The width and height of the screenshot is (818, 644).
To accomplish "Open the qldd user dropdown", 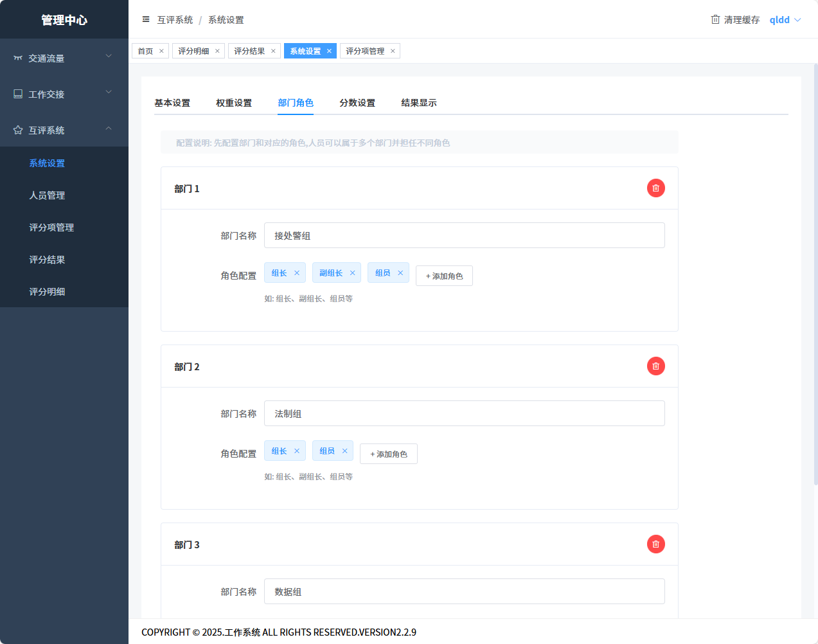I will [785, 20].
